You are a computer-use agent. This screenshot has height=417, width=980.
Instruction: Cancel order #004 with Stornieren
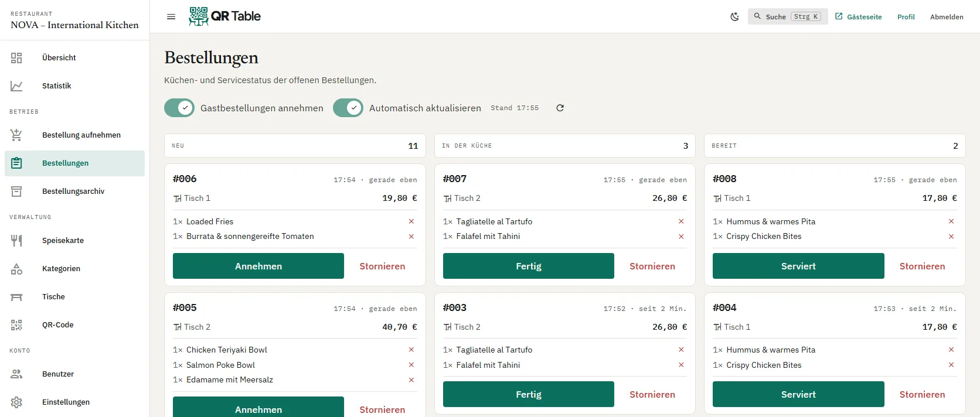pos(923,394)
